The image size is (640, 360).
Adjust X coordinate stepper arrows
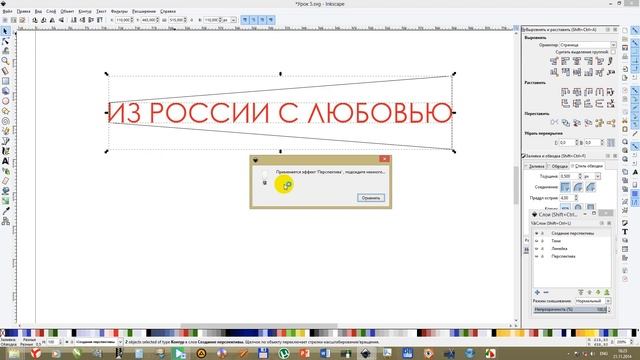(132, 20)
